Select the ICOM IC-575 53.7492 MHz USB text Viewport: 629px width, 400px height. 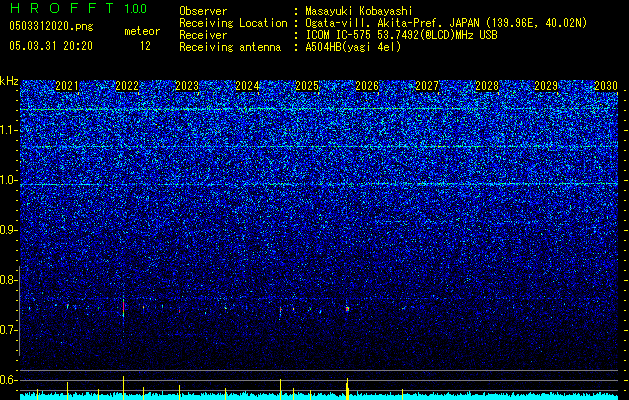(401, 35)
